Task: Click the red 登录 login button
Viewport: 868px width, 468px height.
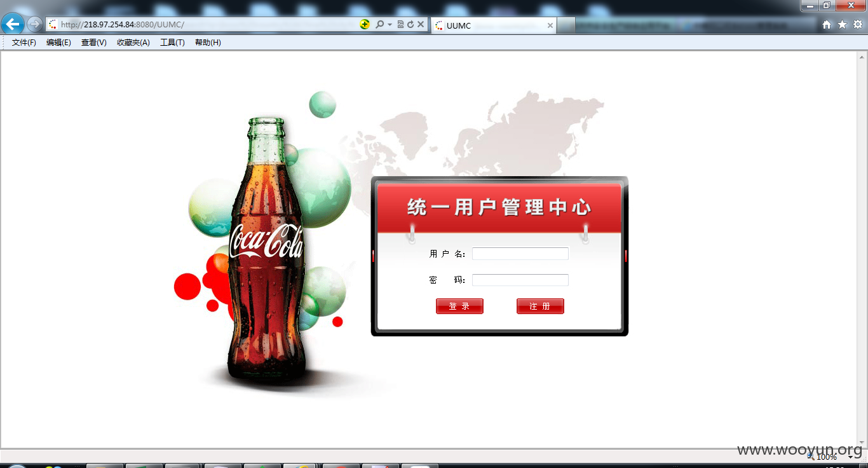Action: tap(459, 306)
